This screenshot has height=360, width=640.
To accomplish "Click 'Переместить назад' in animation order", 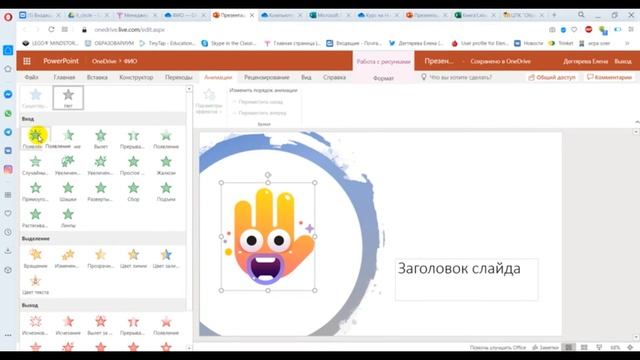I will [x=258, y=102].
